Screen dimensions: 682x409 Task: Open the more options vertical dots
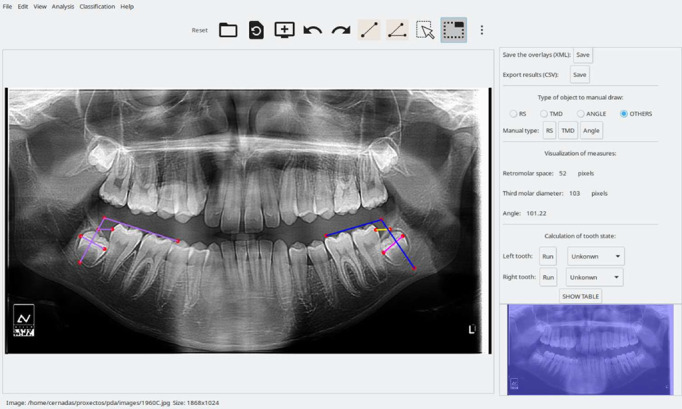click(481, 30)
